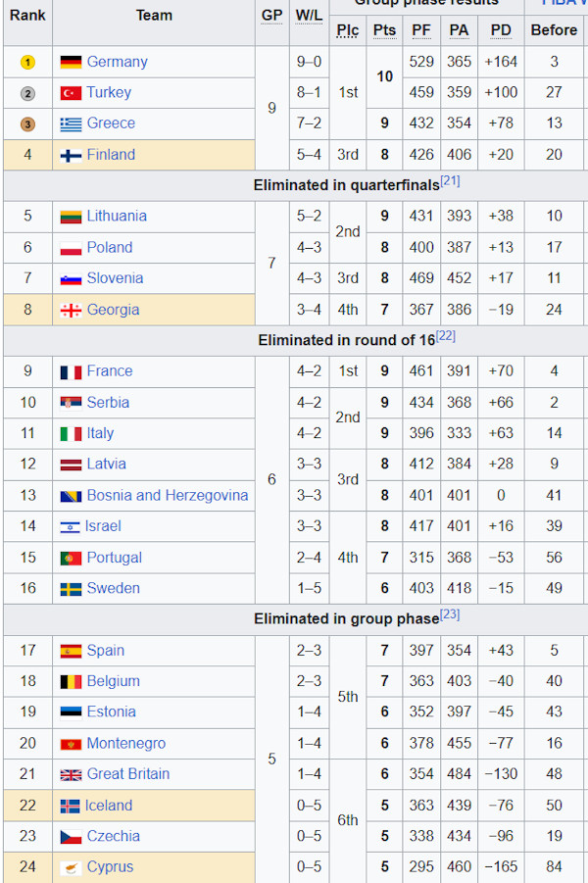Open reference 22 beside round of 16
588x883 pixels.
446,336
